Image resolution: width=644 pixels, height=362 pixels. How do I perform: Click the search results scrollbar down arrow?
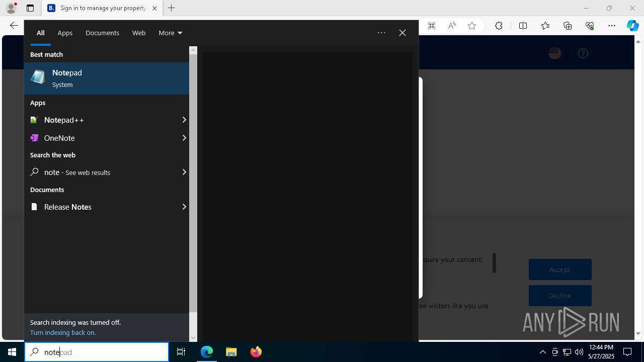(x=193, y=337)
